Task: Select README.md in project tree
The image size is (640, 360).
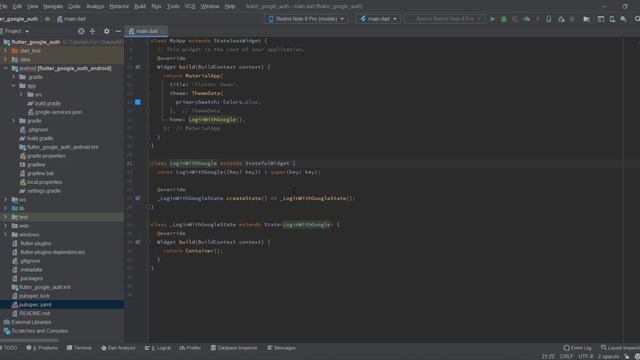Action: click(34, 313)
